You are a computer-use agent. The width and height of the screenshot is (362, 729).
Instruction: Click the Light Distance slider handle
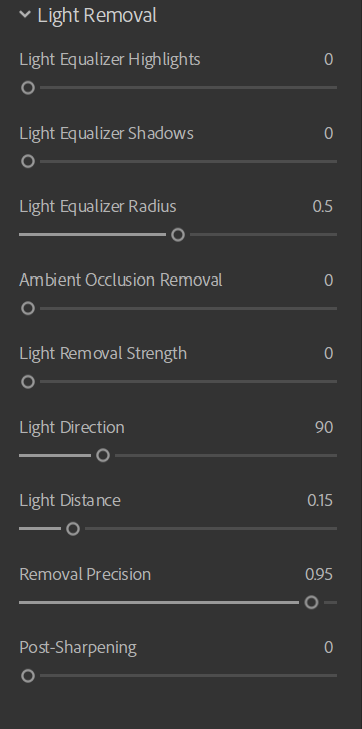pyautogui.click(x=73, y=529)
